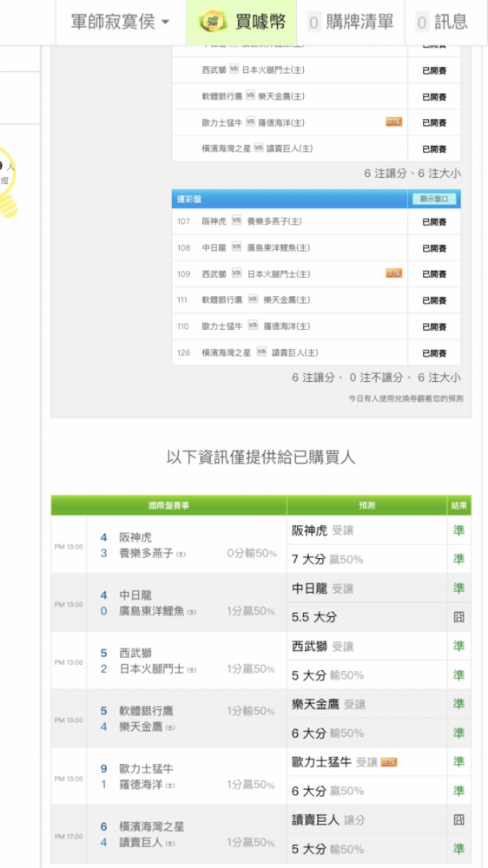Open 購牌清單 in the top navigation
The width and height of the screenshot is (488, 868).
[x=351, y=23]
